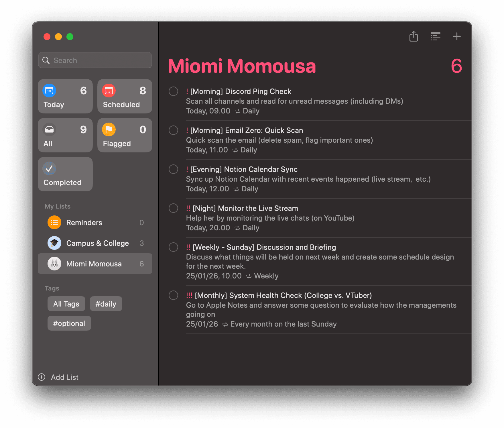Image resolution: width=504 pixels, height=428 pixels.
Task: Check off Monitor the Live Stream
Action: click(173, 208)
